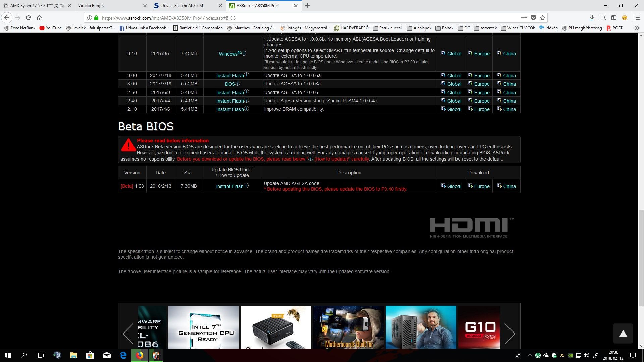Show hidden system tray icons
Viewport: 644px width, 362px height.
(530, 355)
